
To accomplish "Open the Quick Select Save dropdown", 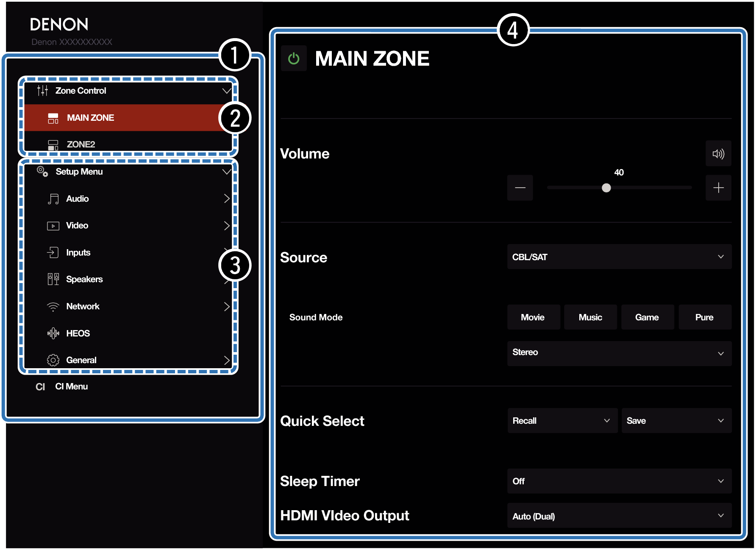I will [x=676, y=421].
